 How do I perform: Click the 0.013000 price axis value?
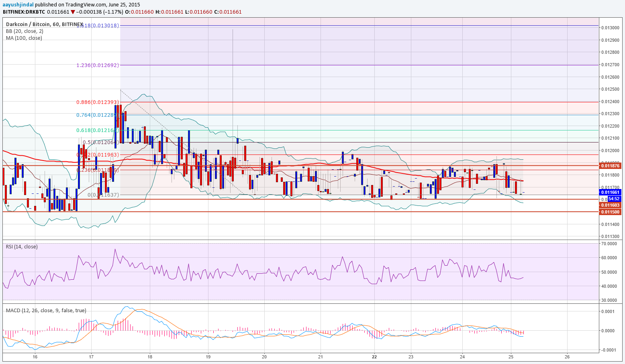[610, 27]
